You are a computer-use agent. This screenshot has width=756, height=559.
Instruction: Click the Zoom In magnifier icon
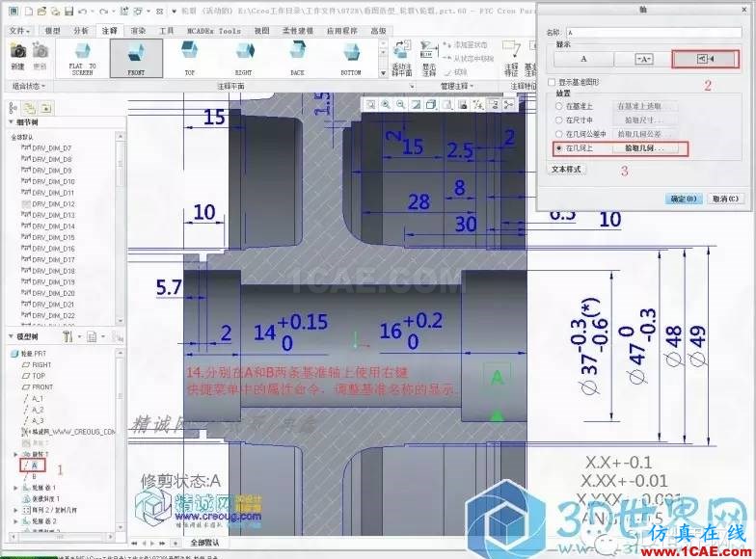386,104
